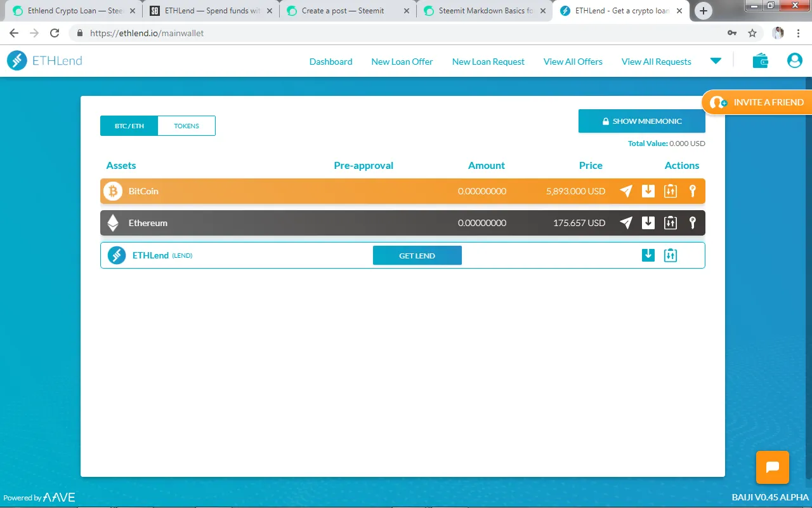The height and width of the screenshot is (508, 812).
Task: Click the send icon in the Ethereum row
Action: point(626,223)
